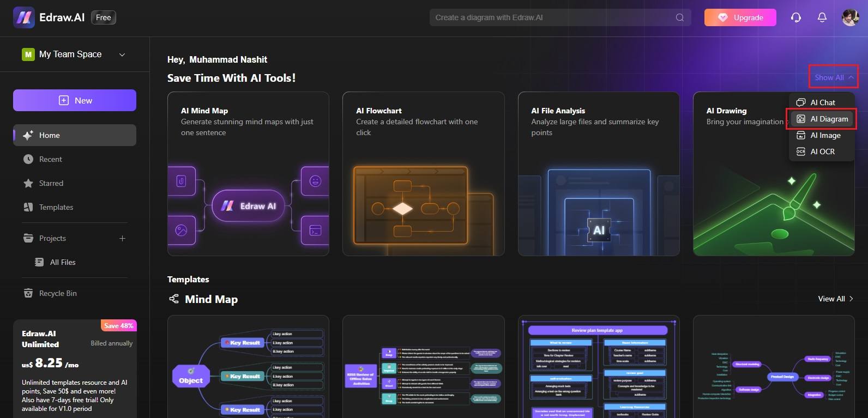868x418 pixels.
Task: Click the All Files list icon
Action: click(39, 262)
